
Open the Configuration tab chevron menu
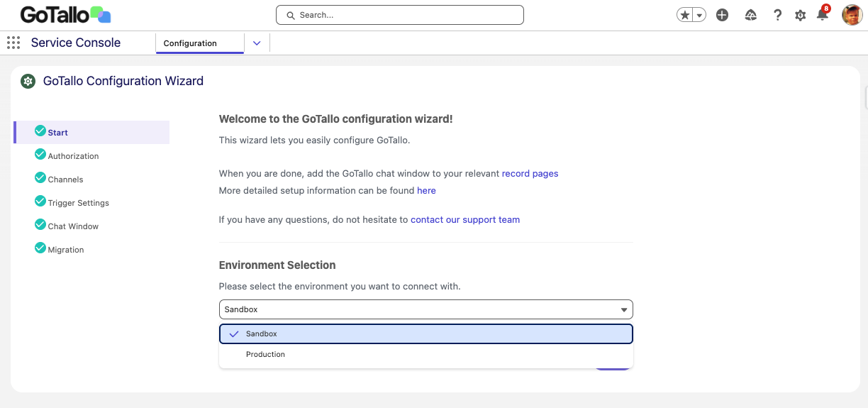coord(257,43)
